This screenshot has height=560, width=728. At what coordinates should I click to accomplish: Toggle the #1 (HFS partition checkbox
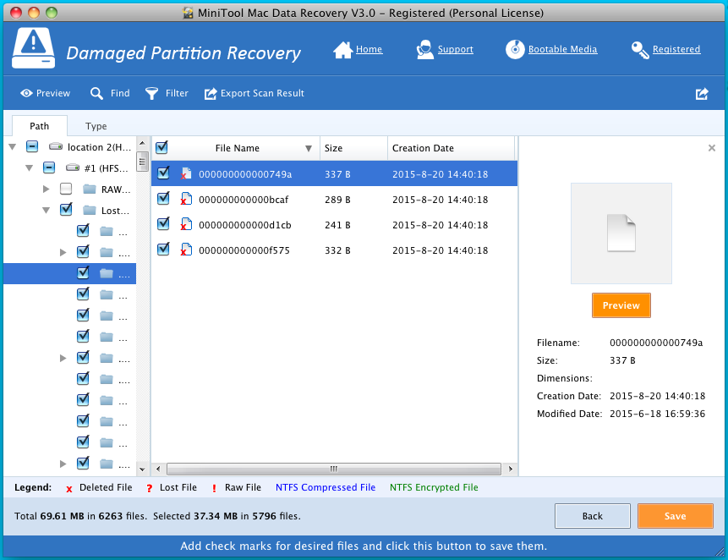tap(49, 167)
